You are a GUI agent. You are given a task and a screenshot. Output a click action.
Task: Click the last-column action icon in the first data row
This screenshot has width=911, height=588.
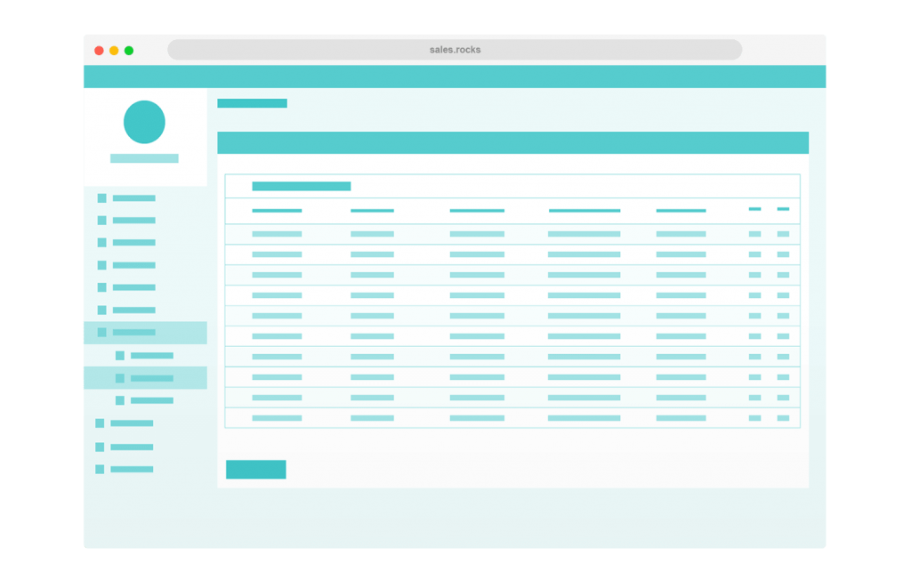click(783, 234)
